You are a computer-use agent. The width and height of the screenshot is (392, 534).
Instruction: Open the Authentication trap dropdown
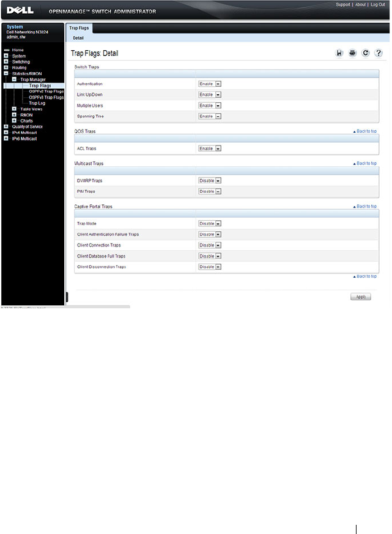point(210,84)
